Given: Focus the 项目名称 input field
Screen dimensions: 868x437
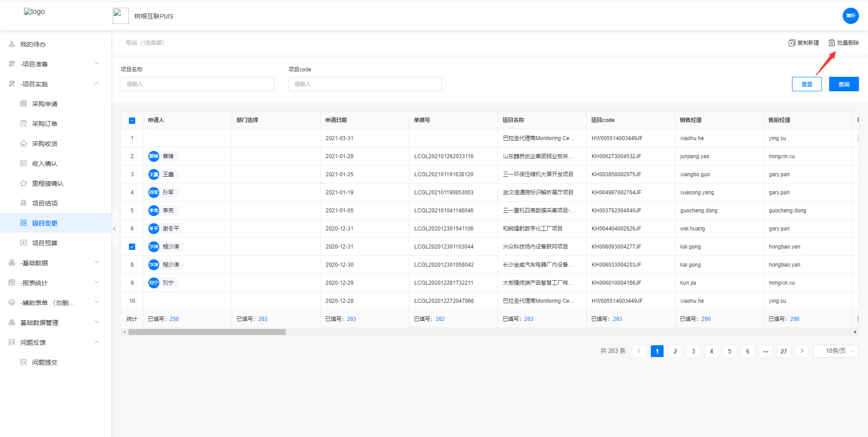Looking at the screenshot, I should (x=197, y=84).
